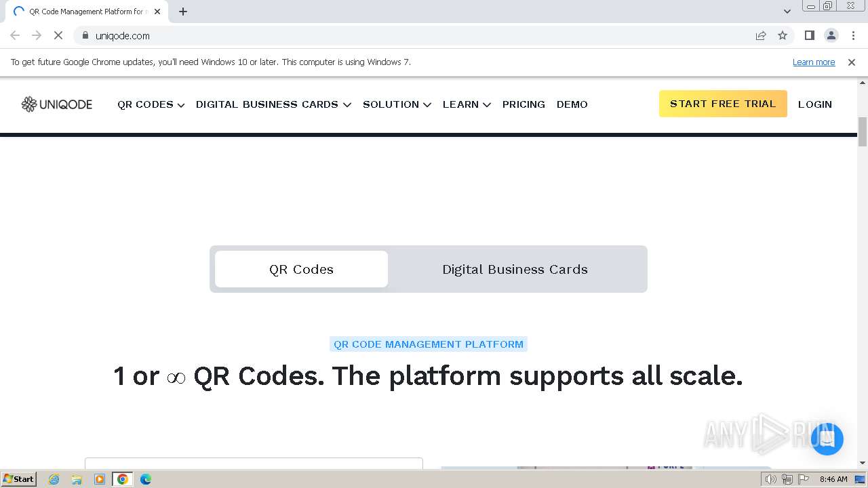Click the address bar URL
The width and height of the screenshot is (868, 488).
pyautogui.click(x=123, y=35)
